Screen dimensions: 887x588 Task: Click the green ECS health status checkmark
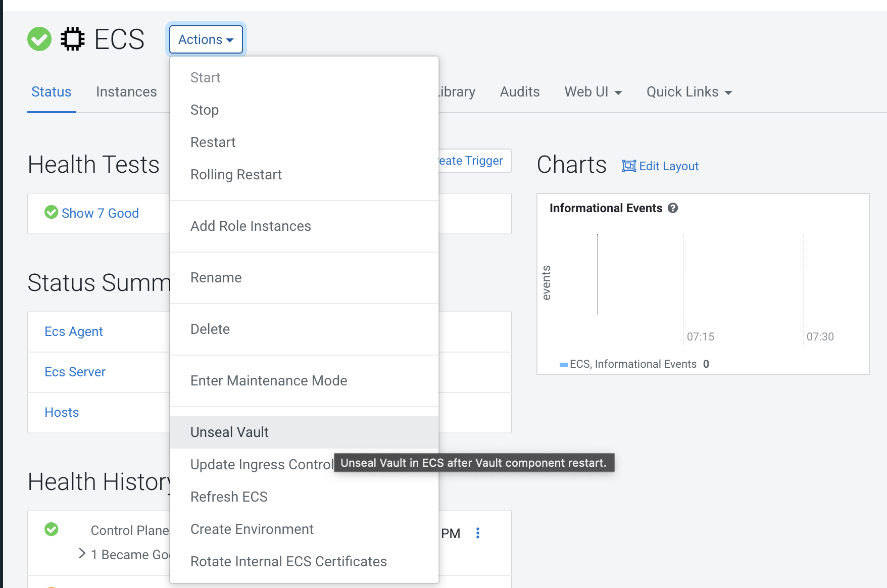click(39, 39)
